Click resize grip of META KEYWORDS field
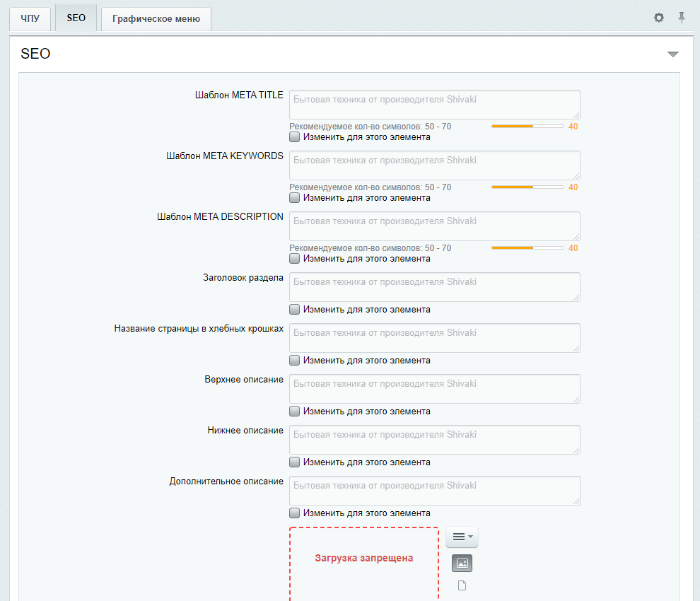 (576, 176)
